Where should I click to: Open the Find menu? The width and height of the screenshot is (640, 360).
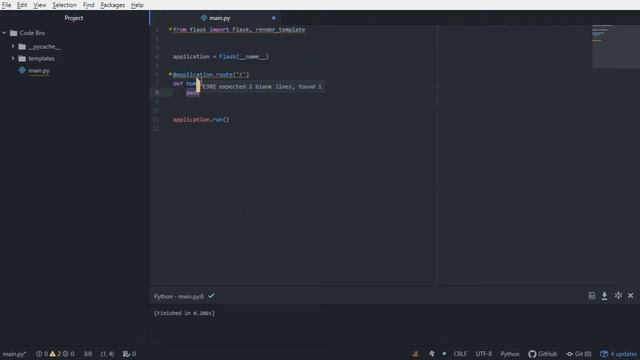89,5
